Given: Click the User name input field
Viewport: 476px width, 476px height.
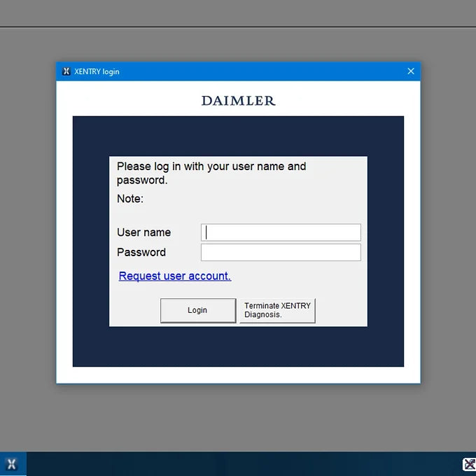Looking at the screenshot, I should [x=281, y=232].
